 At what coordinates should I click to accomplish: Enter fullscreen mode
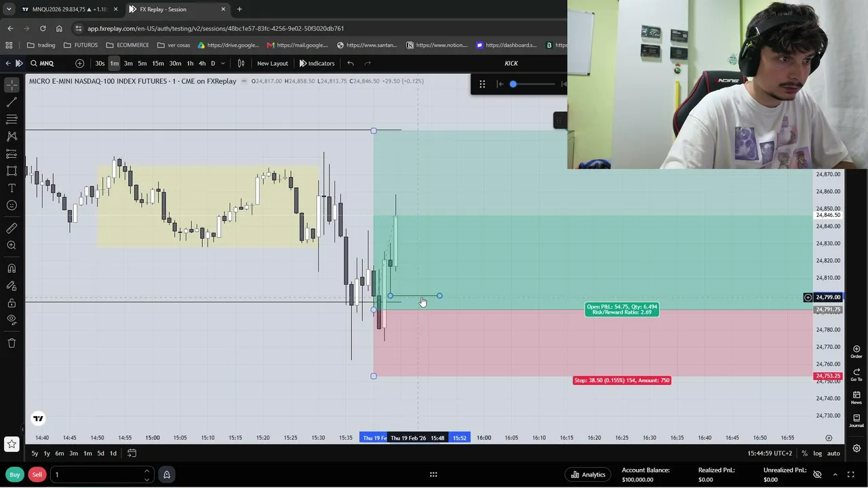[x=852, y=474]
